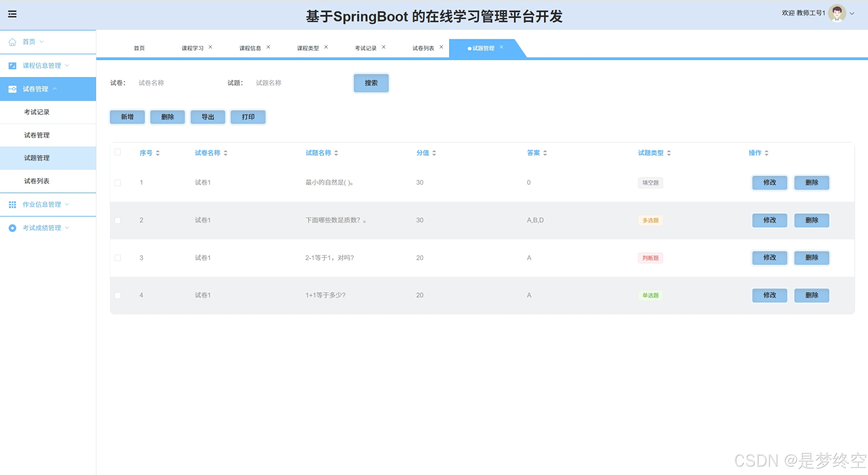Click the 作业信息管理 grid icon
Screen dimensions: 868x475
pyautogui.click(x=13, y=204)
